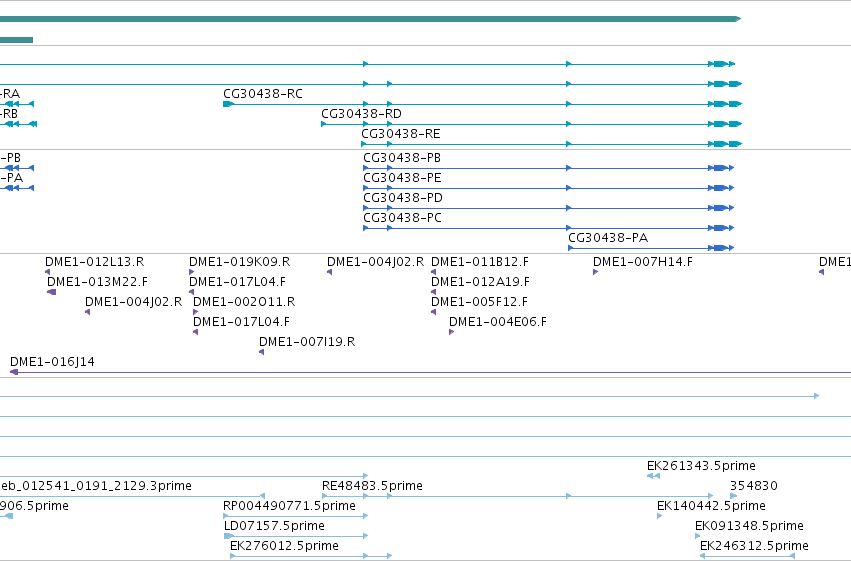
Task: Click the DME1-012A19.F clone end label
Action: pyautogui.click(x=480, y=282)
